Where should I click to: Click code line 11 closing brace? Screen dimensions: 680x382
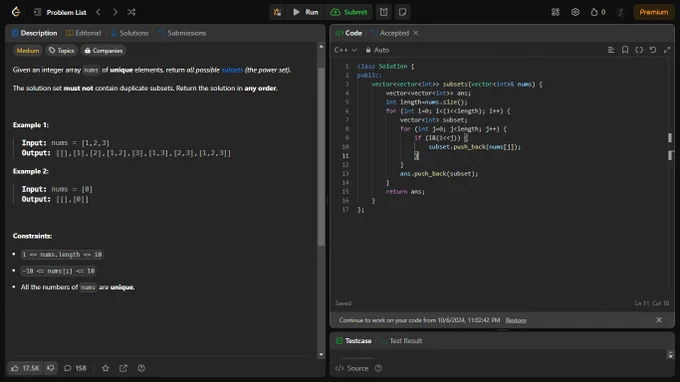point(416,156)
